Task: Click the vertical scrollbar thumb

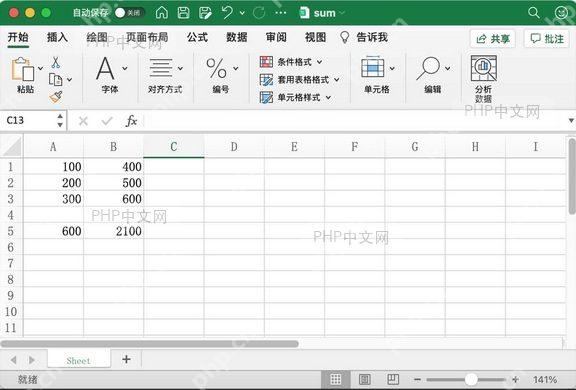Action: click(x=572, y=176)
